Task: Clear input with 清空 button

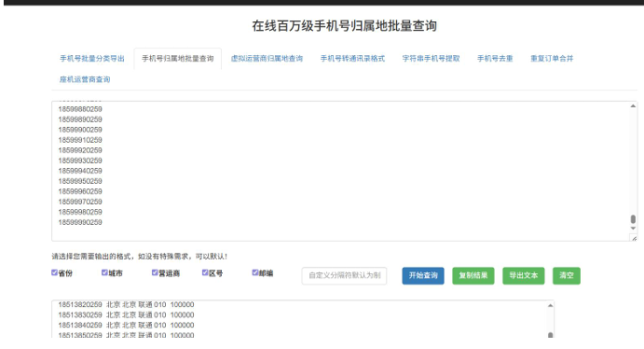Action: (567, 275)
